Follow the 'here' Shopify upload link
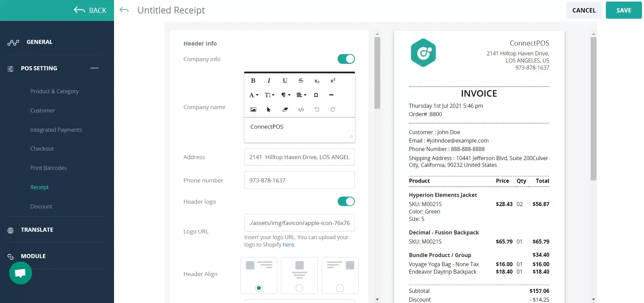 click(x=288, y=245)
